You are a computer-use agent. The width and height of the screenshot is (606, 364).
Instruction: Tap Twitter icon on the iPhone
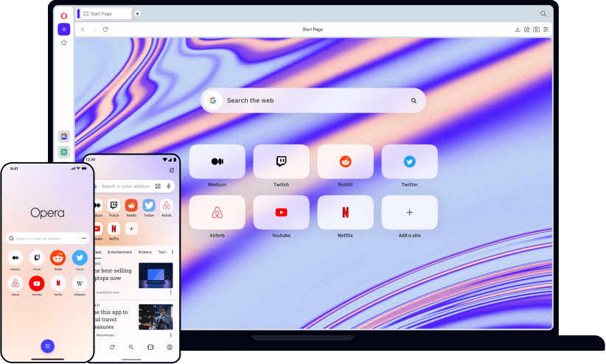click(x=80, y=258)
